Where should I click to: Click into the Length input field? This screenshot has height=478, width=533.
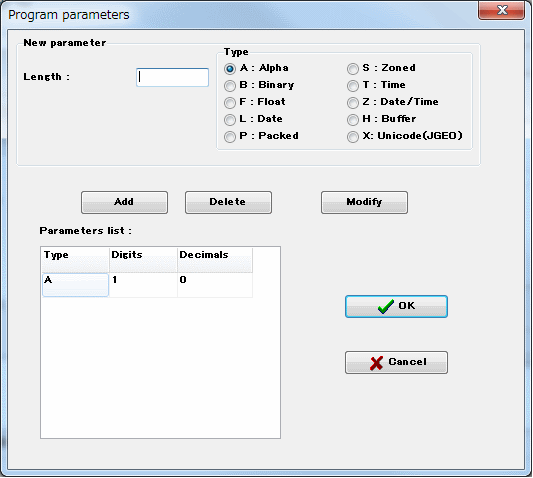click(172, 77)
